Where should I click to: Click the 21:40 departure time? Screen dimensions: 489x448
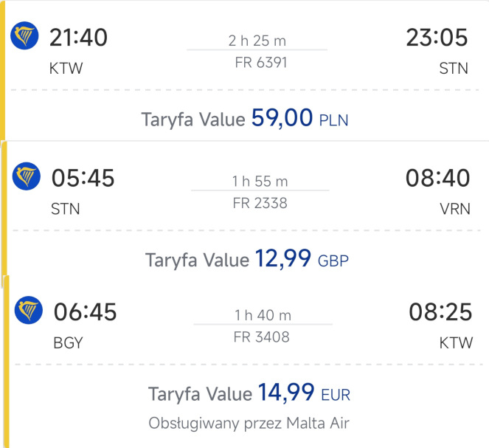pyautogui.click(x=79, y=38)
